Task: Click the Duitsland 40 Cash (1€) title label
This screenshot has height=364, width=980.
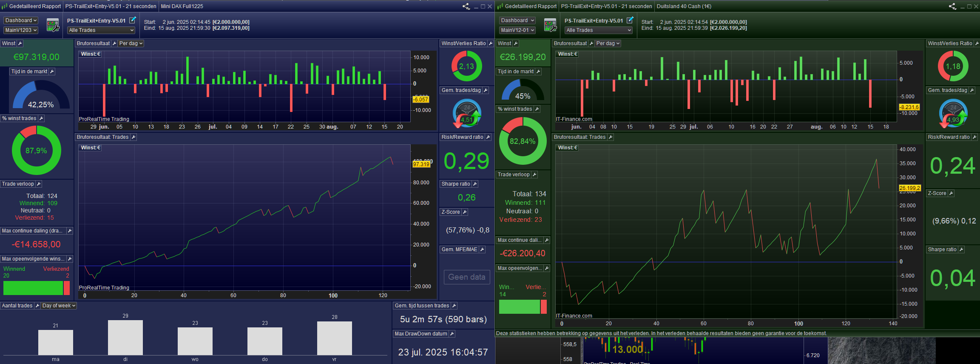Action: 684,6
